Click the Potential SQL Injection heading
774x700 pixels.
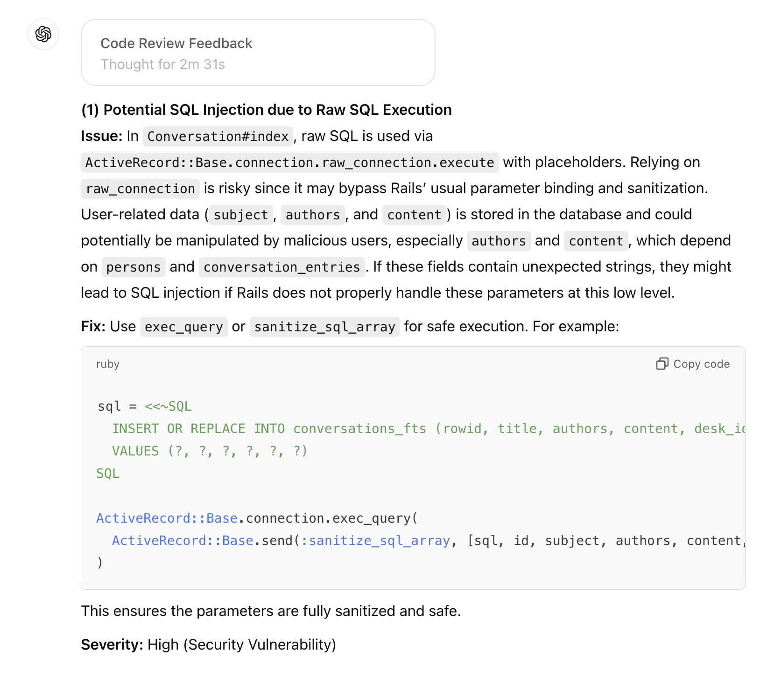tap(266, 110)
